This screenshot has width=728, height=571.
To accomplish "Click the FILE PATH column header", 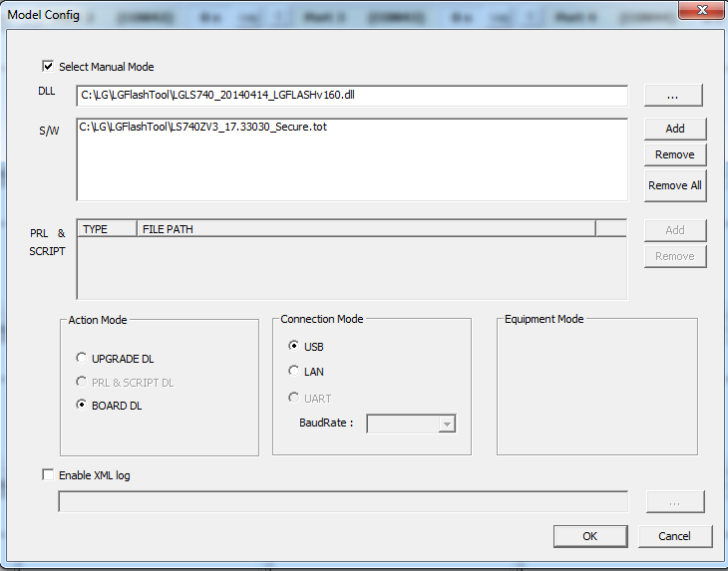I will tap(365, 229).
